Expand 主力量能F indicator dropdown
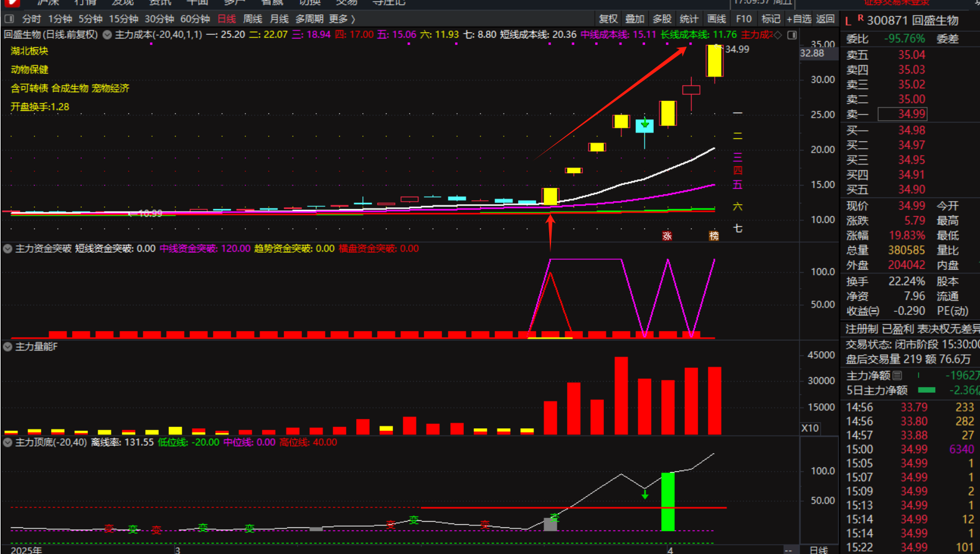The width and height of the screenshot is (980, 554). tap(7, 347)
